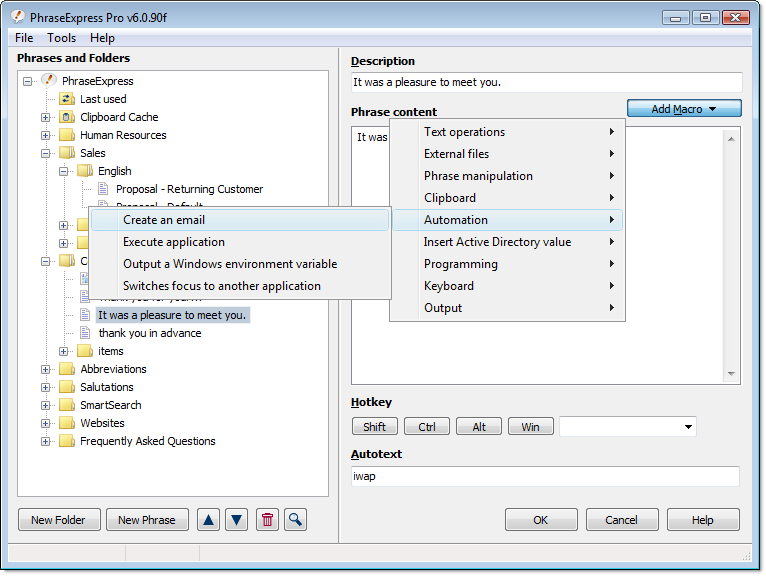Click the New Phrase button
The width and height of the screenshot is (766, 576).
[x=147, y=519]
